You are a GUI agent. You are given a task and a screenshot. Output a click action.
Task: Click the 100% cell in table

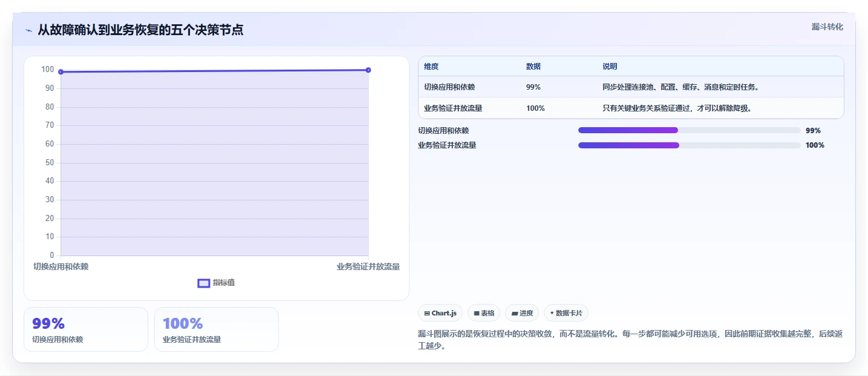[x=535, y=108]
